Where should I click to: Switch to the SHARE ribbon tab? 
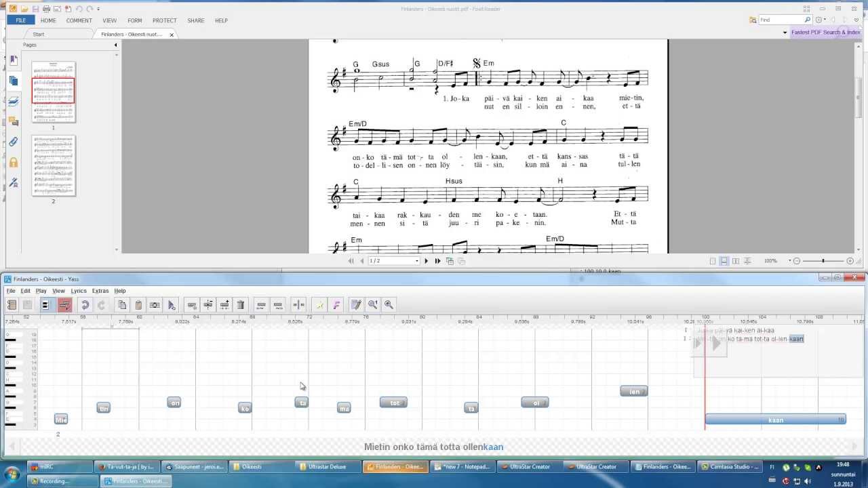pyautogui.click(x=196, y=20)
